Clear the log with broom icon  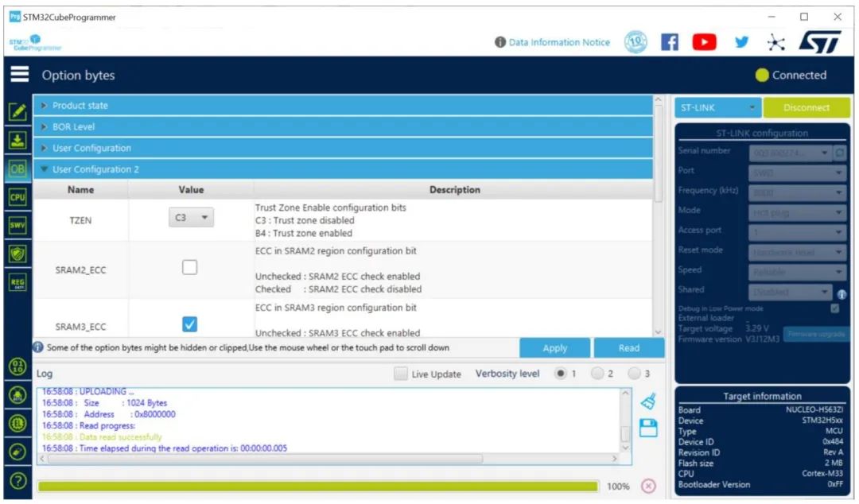pos(649,401)
